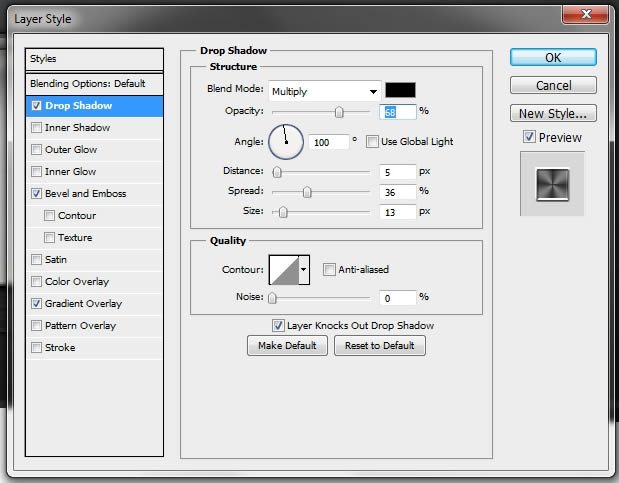This screenshot has width=619, height=483.
Task: Click the Noise slider handle
Action: pos(272,298)
